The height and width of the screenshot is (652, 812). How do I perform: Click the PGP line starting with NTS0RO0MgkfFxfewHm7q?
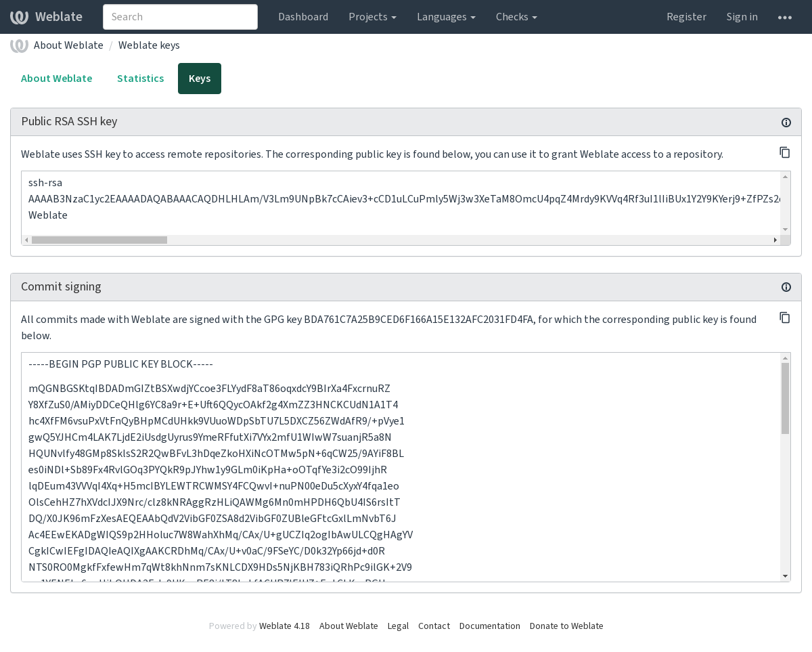click(x=220, y=567)
